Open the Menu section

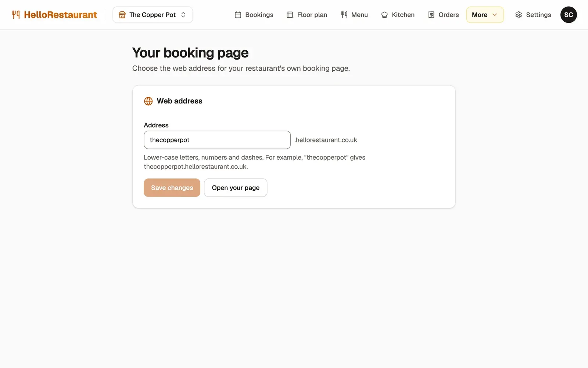tap(354, 15)
